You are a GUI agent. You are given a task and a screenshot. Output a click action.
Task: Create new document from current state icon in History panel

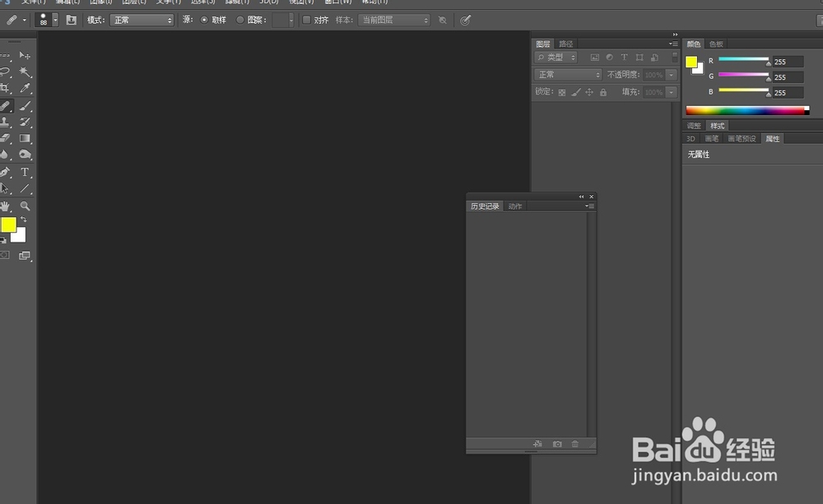pos(537,444)
